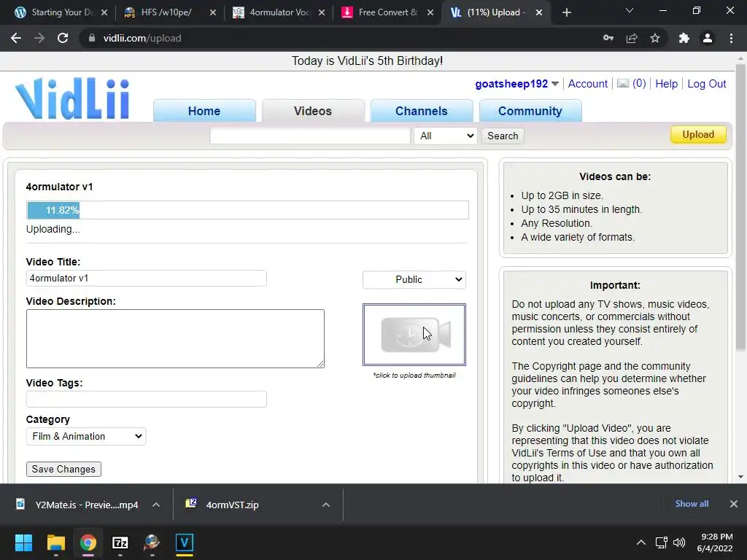Screen dimensions: 747x560
Task: Click the browser forward arrow
Action: 39,38
